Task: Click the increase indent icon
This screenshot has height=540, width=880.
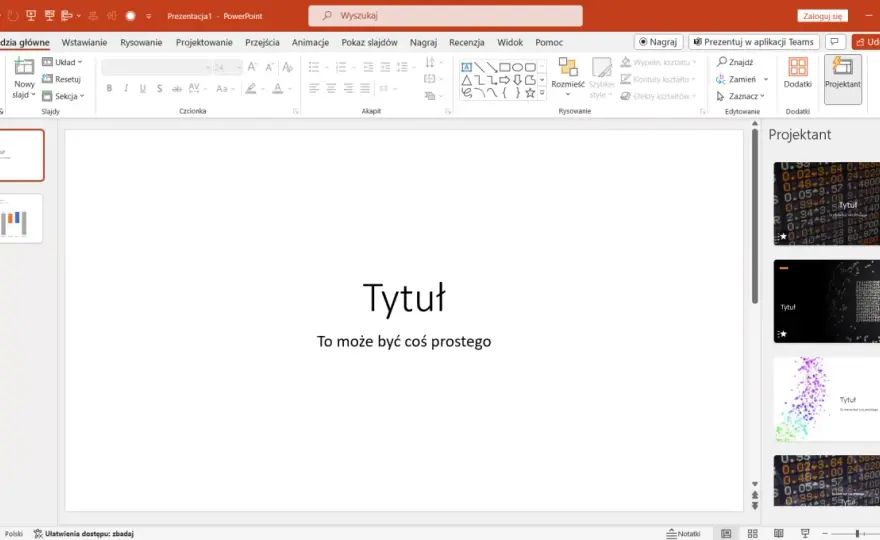Action: point(385,67)
